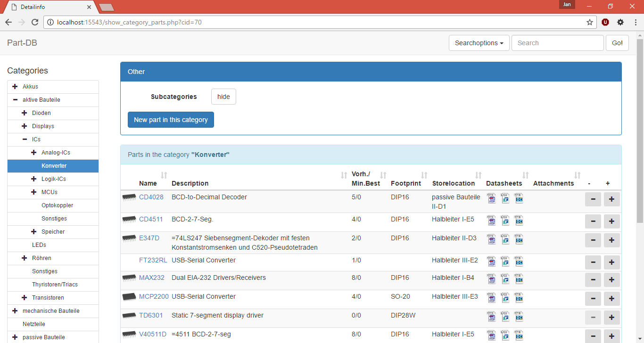Increase CD4028 stock with plus button

coord(611,199)
